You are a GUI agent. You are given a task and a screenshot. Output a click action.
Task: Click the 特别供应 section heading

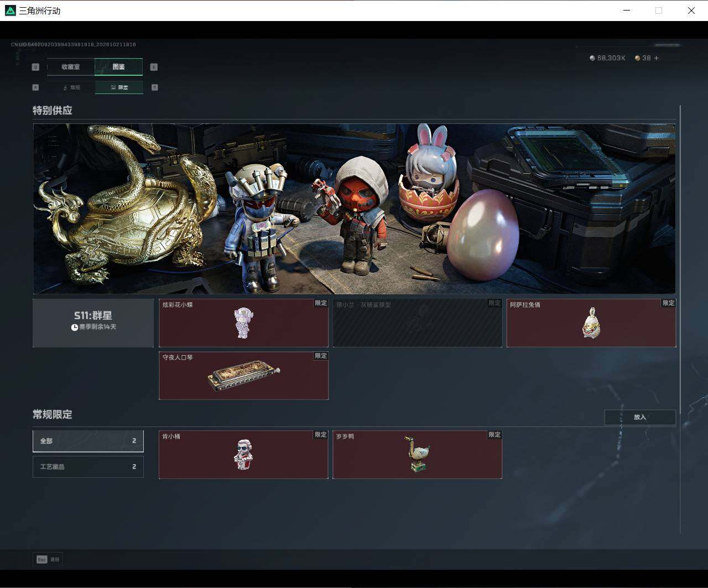coord(53,111)
